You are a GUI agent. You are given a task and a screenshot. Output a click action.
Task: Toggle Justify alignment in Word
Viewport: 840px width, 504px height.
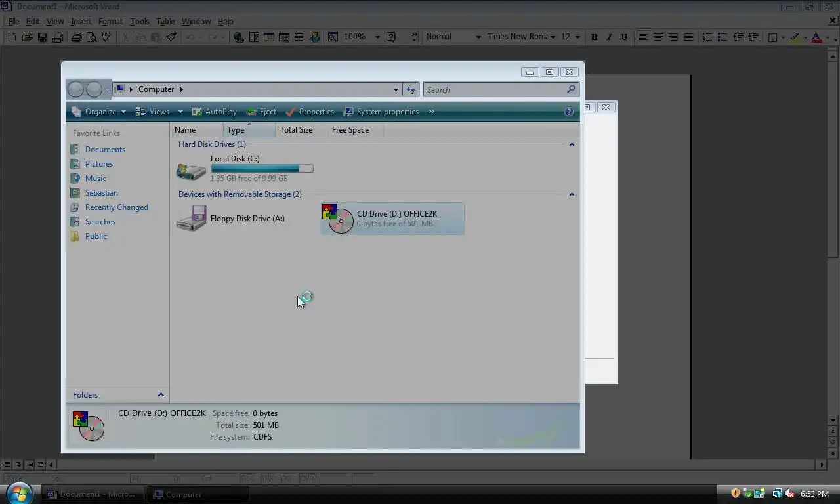688,37
